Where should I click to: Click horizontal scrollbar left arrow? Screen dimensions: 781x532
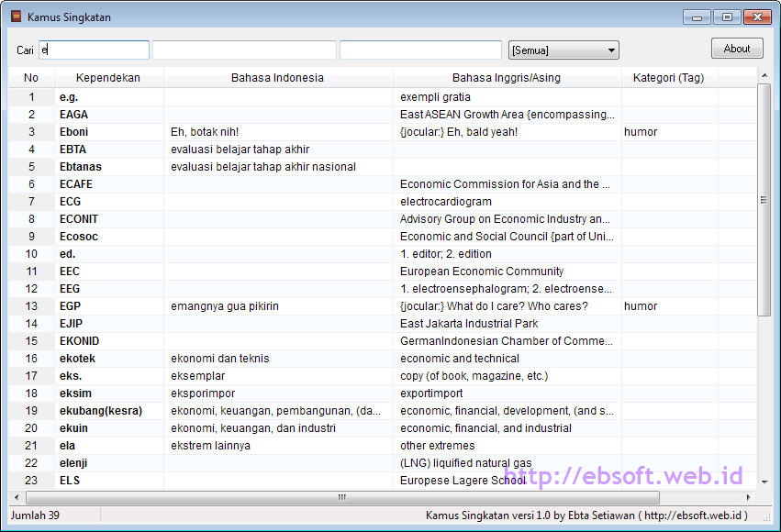pos(17,497)
